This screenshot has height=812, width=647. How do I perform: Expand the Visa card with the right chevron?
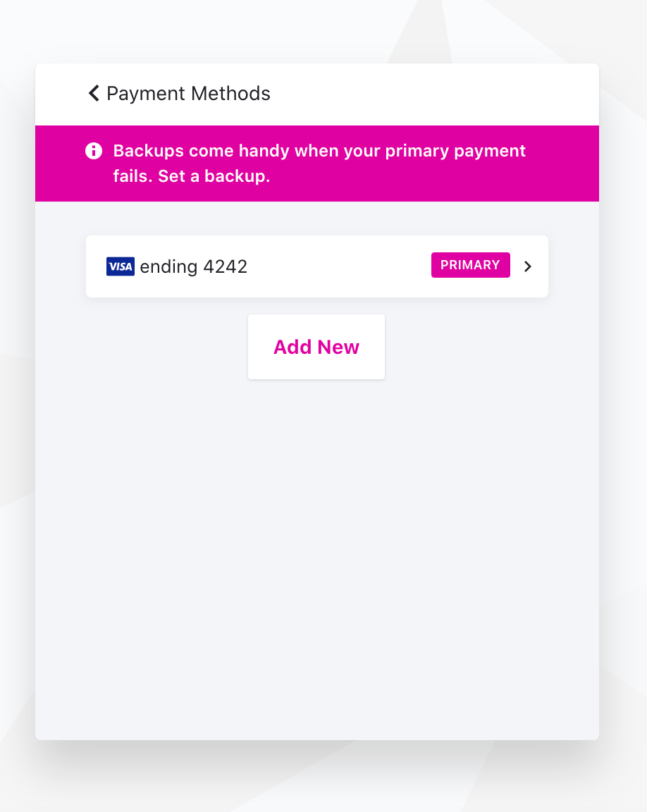click(528, 266)
